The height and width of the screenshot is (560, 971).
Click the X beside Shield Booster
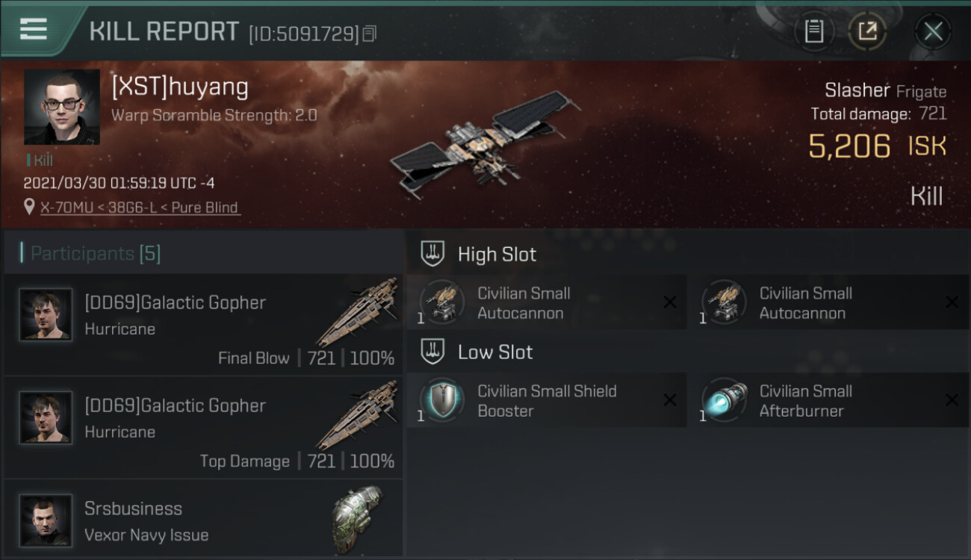670,400
